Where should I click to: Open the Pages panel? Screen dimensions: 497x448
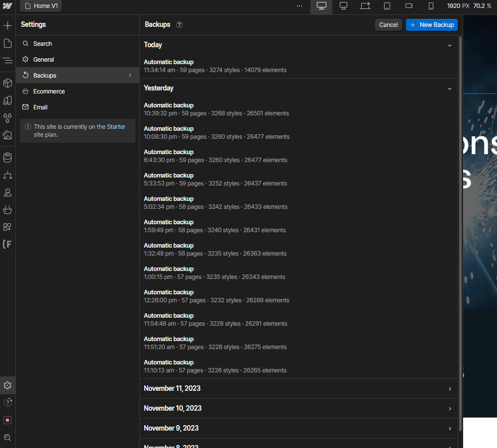pos(7,43)
